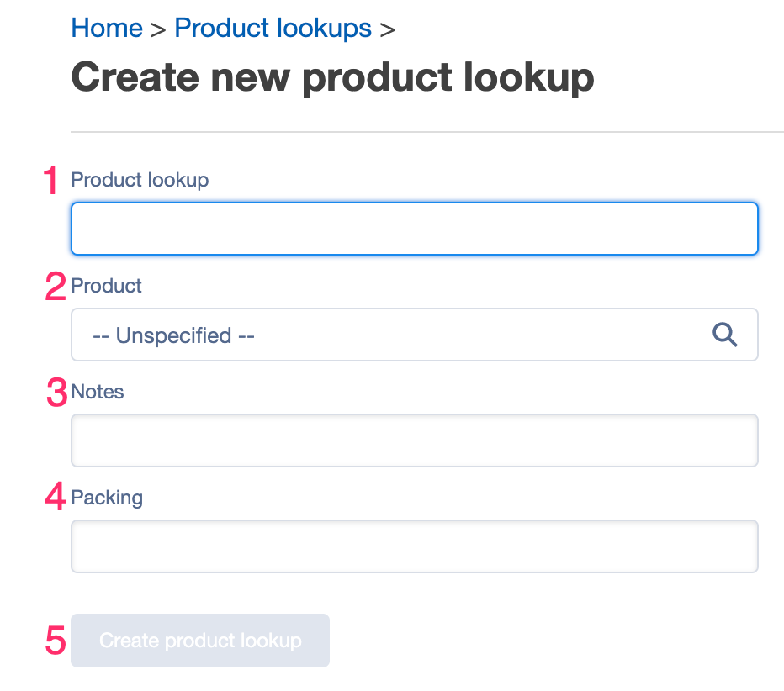Click the separator between Home and Product lookups
Screen dimensions: 784x691
pos(158,30)
